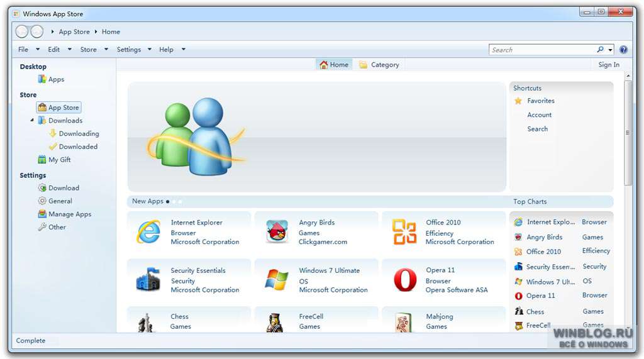Expand the Help menu dropdown arrow
644x359 pixels.
(183, 49)
